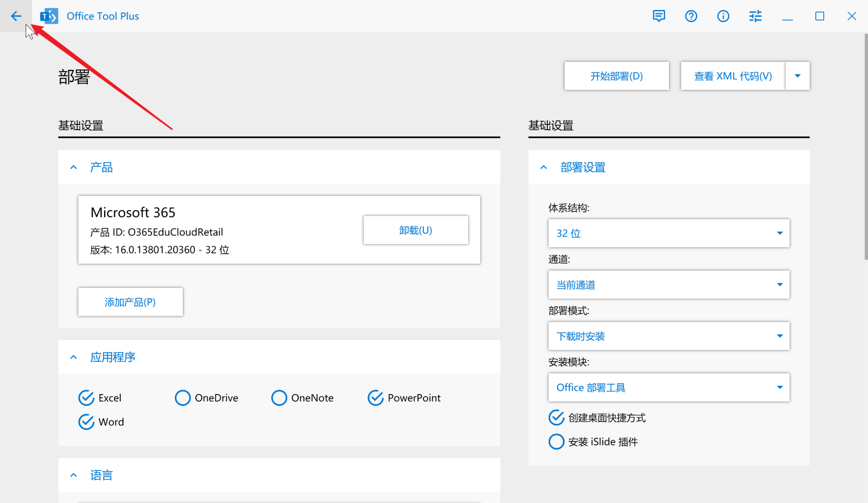868x503 pixels.
Task: Collapse the 应用程序 section
Action: click(x=74, y=357)
